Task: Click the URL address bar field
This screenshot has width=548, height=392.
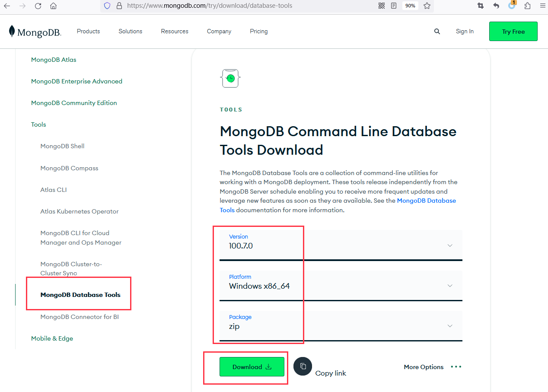Action: pyautogui.click(x=242, y=6)
